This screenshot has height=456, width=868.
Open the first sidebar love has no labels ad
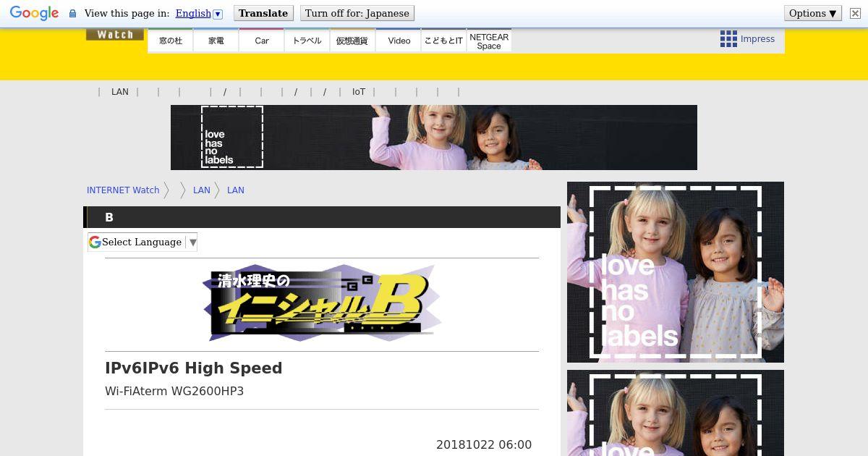676,272
